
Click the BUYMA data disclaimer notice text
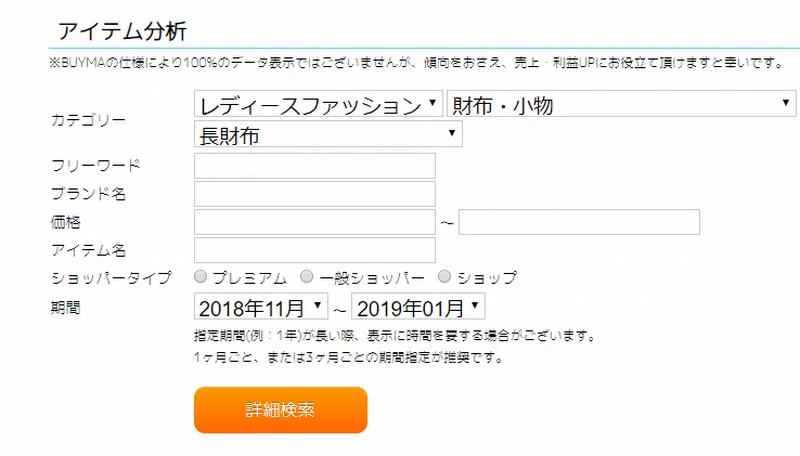[x=415, y=63]
